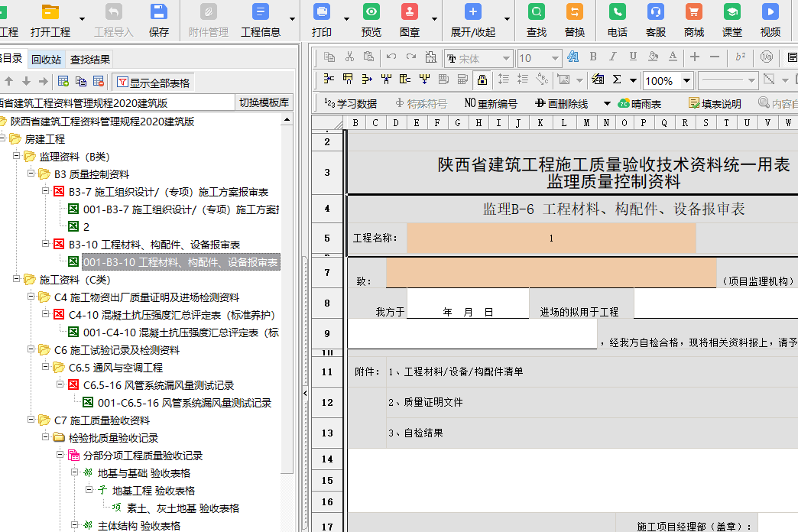The width and height of the screenshot is (798, 532).
Task: Click the sum Σ icon
Action: tap(617, 79)
